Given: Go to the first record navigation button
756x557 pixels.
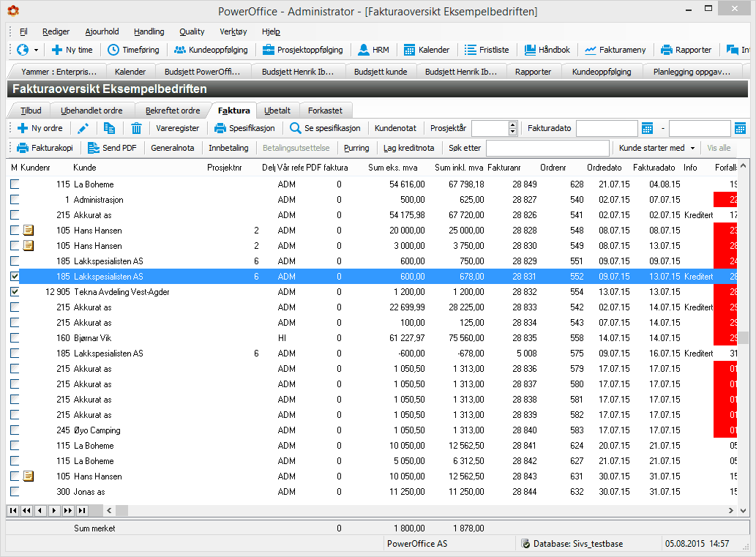Looking at the screenshot, I should [13, 510].
